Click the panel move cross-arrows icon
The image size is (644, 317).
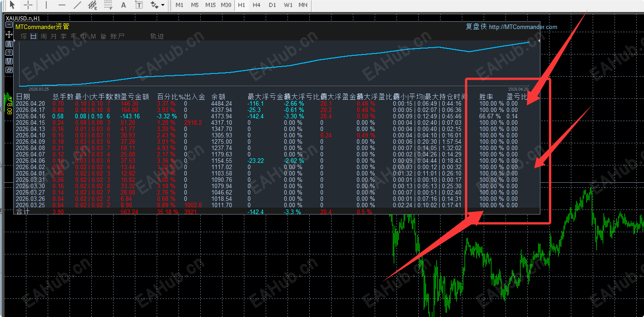9,34
